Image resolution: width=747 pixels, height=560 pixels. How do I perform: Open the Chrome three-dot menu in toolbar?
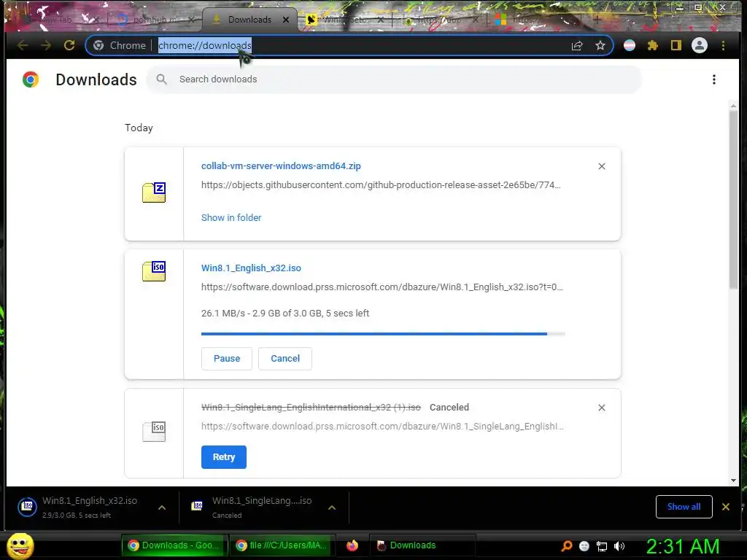tap(723, 45)
